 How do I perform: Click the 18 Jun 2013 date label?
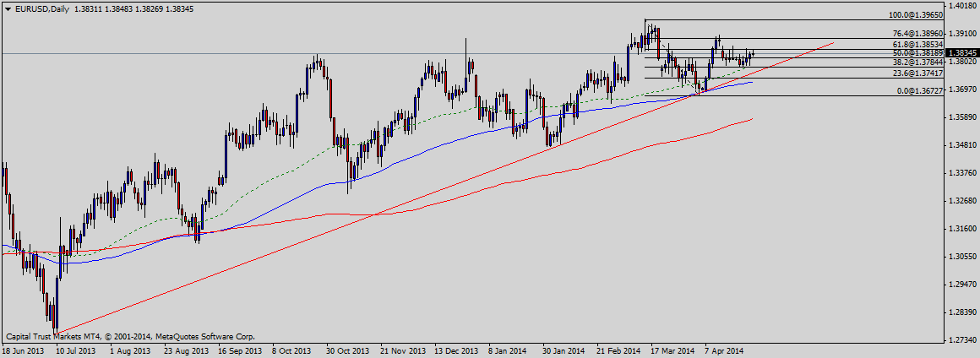[x=23, y=350]
